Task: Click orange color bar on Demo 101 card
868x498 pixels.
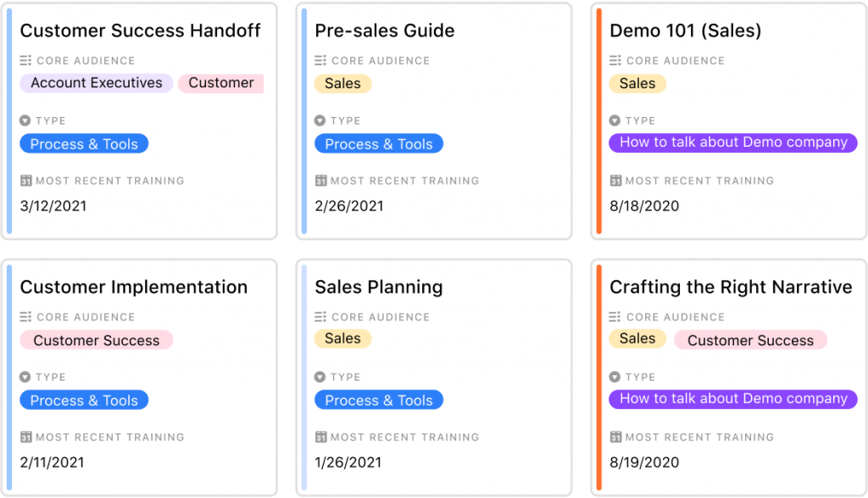Action: tap(598, 120)
